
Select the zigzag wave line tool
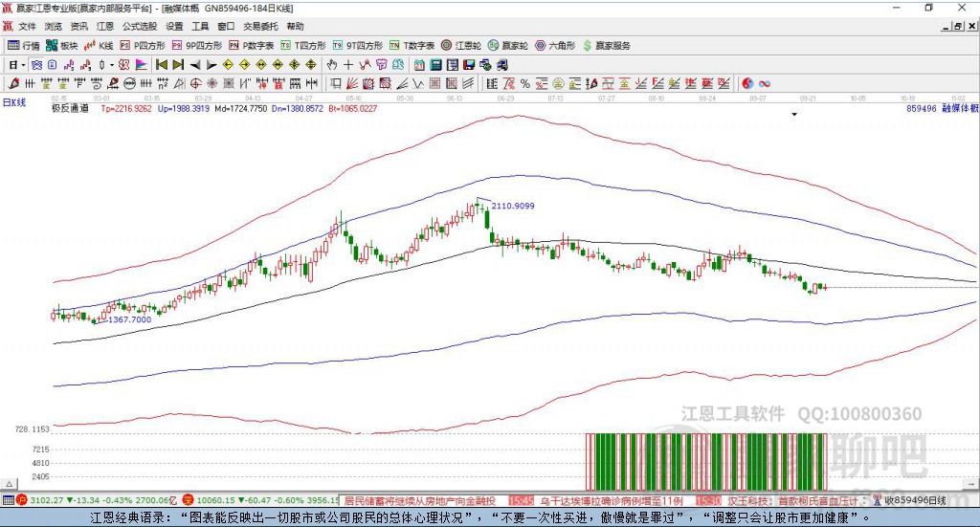pyautogui.click(x=417, y=83)
